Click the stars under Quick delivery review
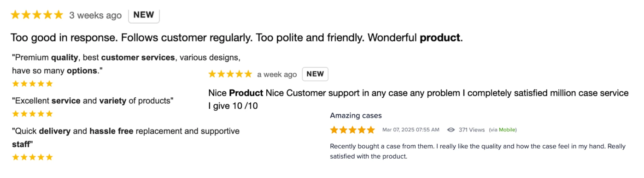 33,157
